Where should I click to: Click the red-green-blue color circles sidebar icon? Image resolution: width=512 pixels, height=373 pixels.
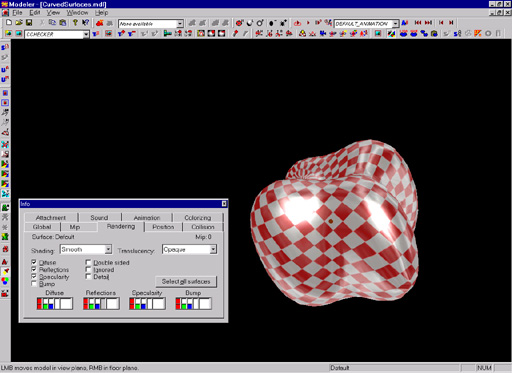(5, 282)
